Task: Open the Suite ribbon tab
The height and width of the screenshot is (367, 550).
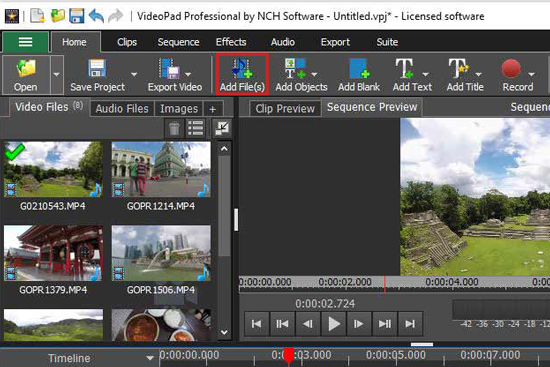Action: click(x=387, y=42)
